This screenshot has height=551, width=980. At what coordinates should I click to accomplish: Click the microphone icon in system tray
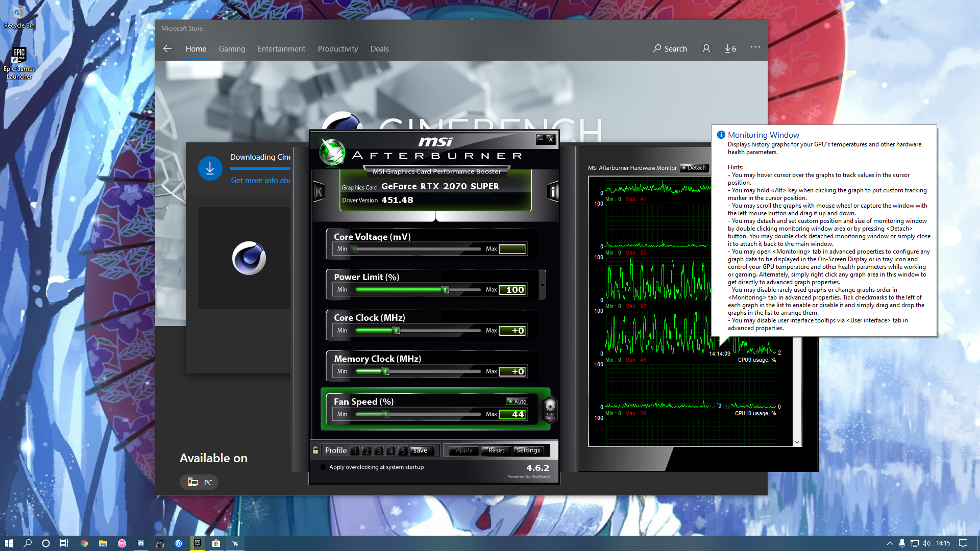coord(902,543)
